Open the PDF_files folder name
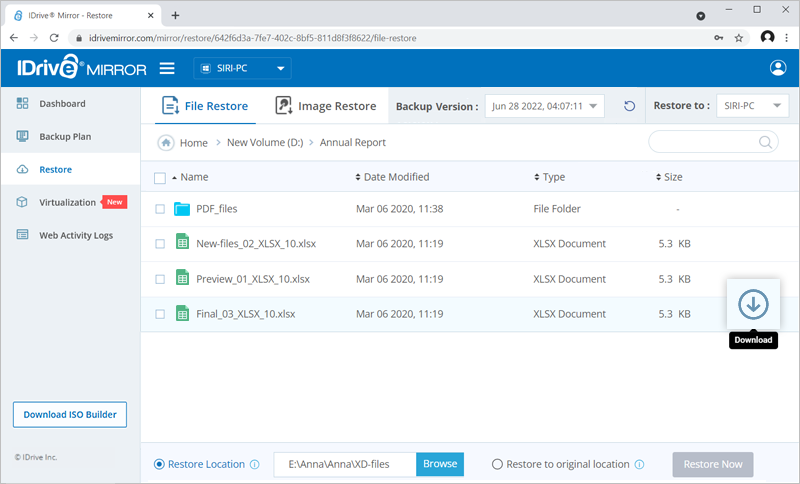This screenshot has width=800, height=484. pos(217,209)
